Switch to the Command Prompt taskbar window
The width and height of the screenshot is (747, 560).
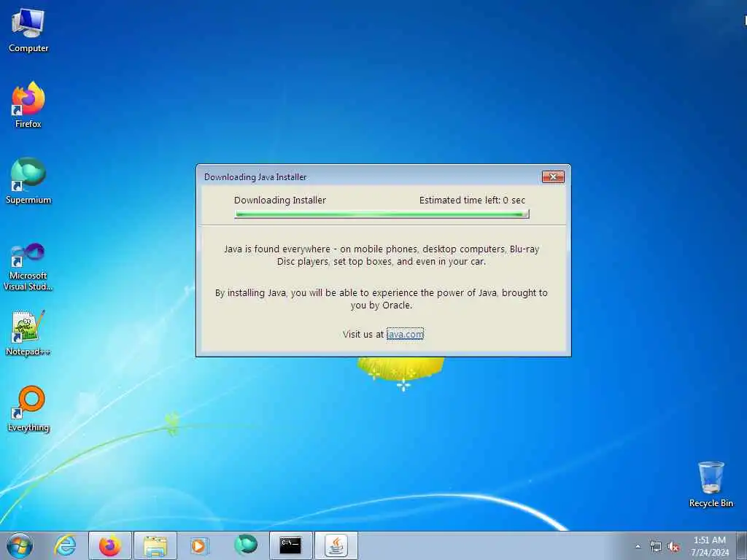pyautogui.click(x=291, y=545)
